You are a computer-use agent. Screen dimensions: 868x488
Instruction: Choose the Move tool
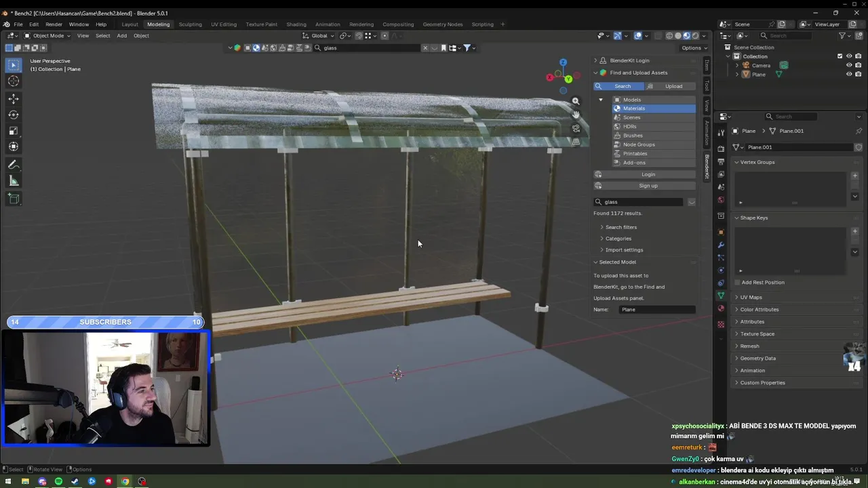(x=14, y=99)
